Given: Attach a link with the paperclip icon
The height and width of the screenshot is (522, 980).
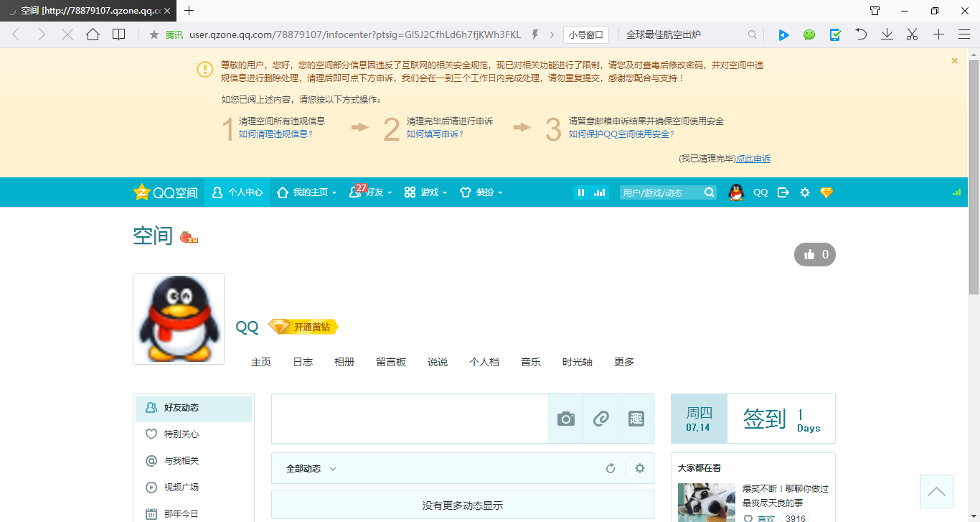Looking at the screenshot, I should [x=601, y=419].
